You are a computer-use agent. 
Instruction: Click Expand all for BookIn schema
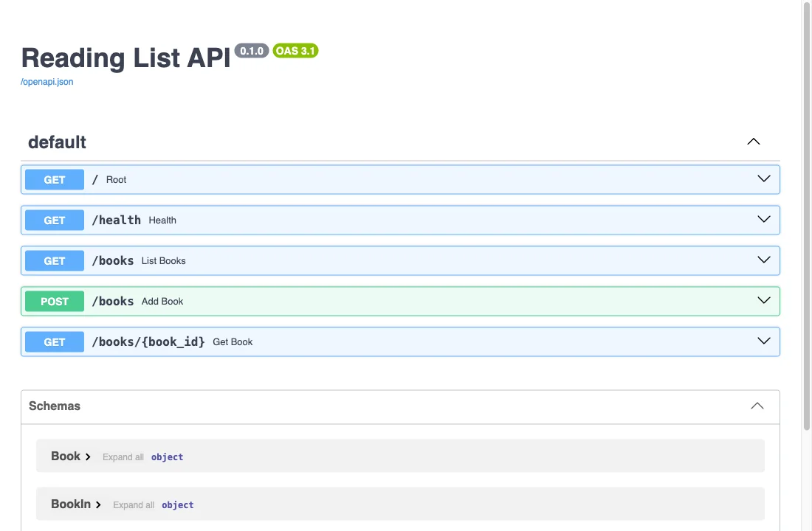(134, 504)
